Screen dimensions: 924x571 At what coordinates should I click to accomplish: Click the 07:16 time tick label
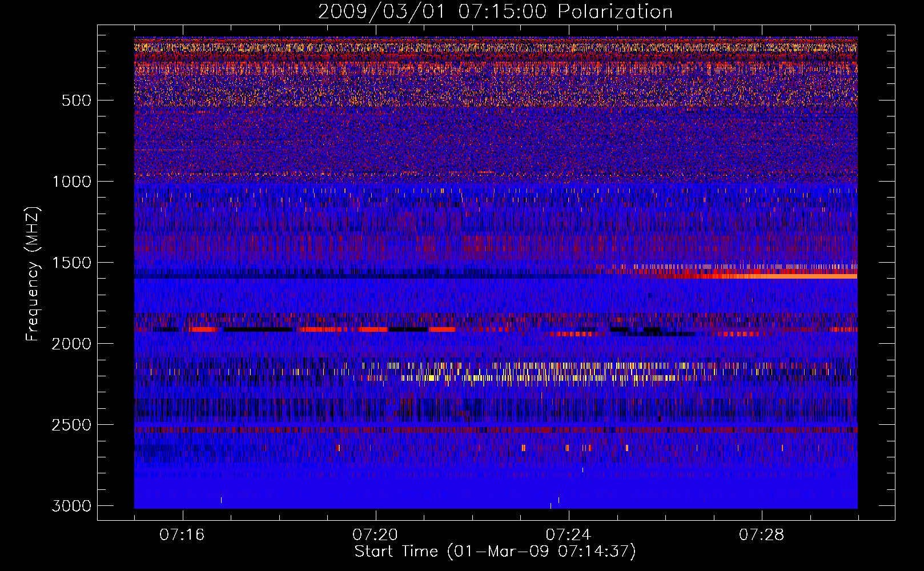(x=182, y=535)
